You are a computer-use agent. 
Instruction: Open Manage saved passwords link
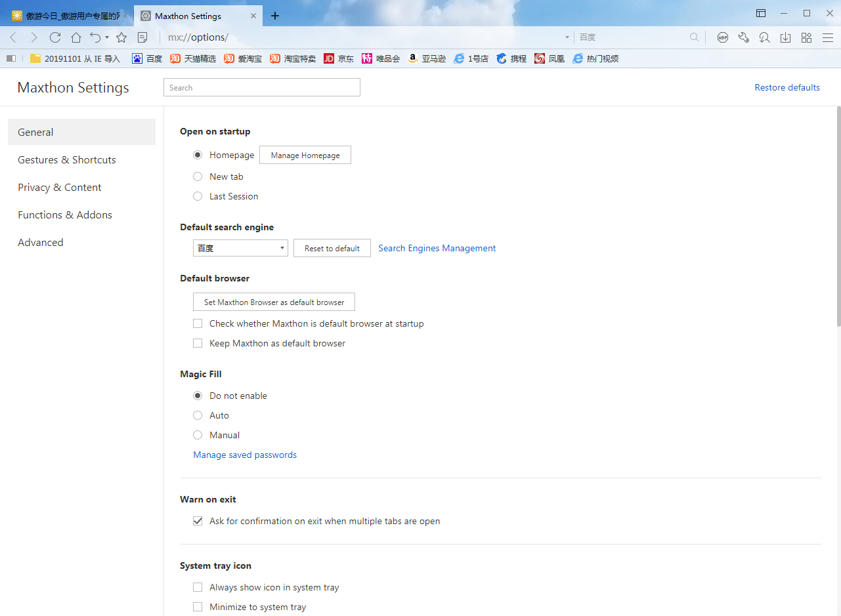[245, 455]
